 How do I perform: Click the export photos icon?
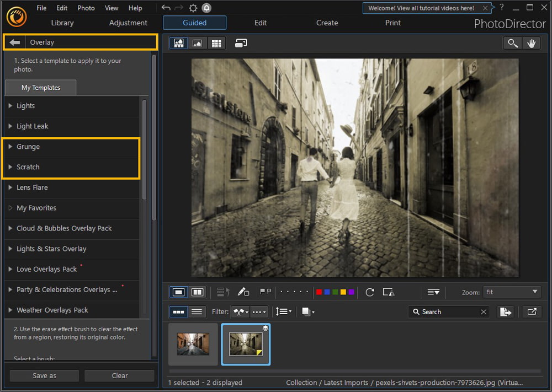tap(506, 312)
